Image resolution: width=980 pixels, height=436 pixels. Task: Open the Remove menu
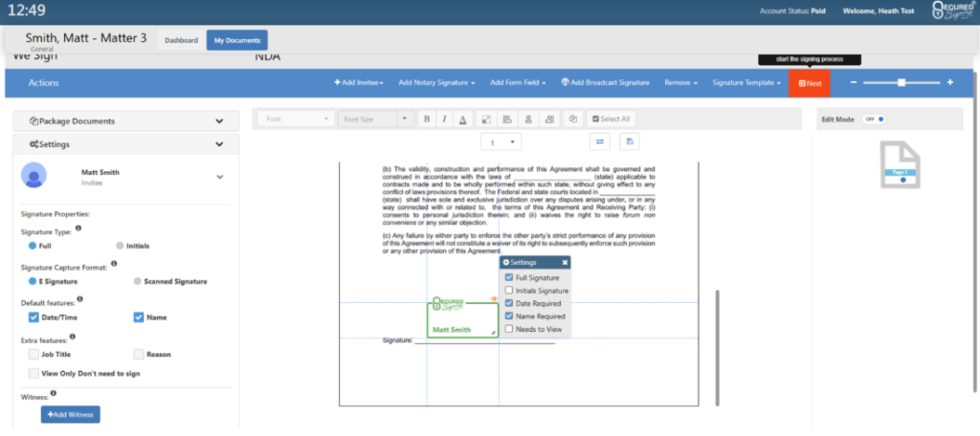[x=680, y=82]
